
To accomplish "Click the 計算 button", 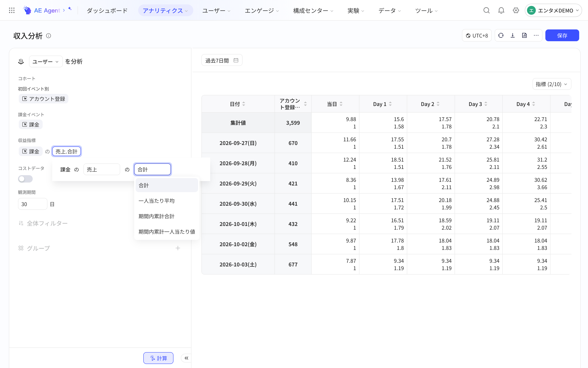I will (x=158, y=358).
